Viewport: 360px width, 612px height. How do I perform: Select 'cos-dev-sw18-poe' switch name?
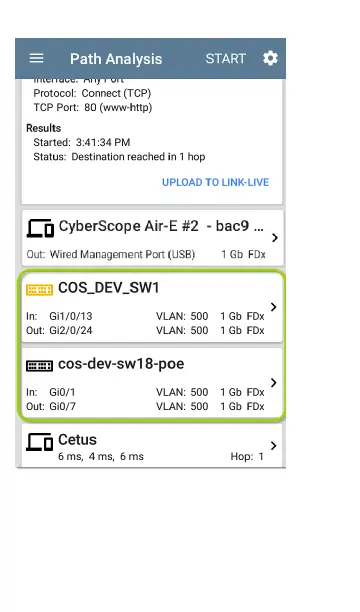[121, 364]
